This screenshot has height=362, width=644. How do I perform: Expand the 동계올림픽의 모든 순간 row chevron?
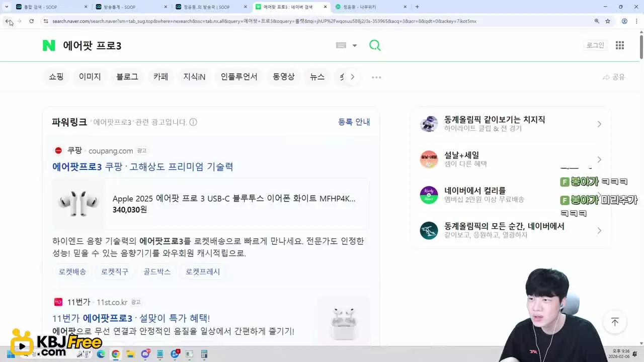pyautogui.click(x=599, y=231)
